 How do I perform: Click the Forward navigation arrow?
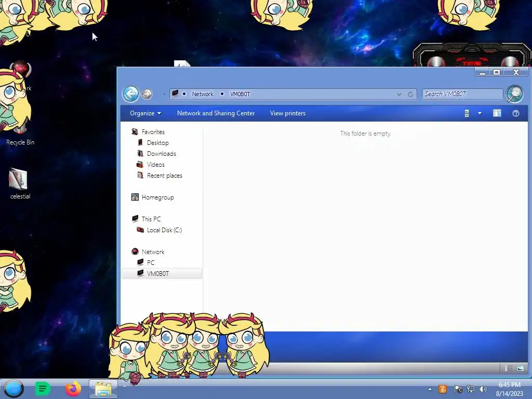147,94
